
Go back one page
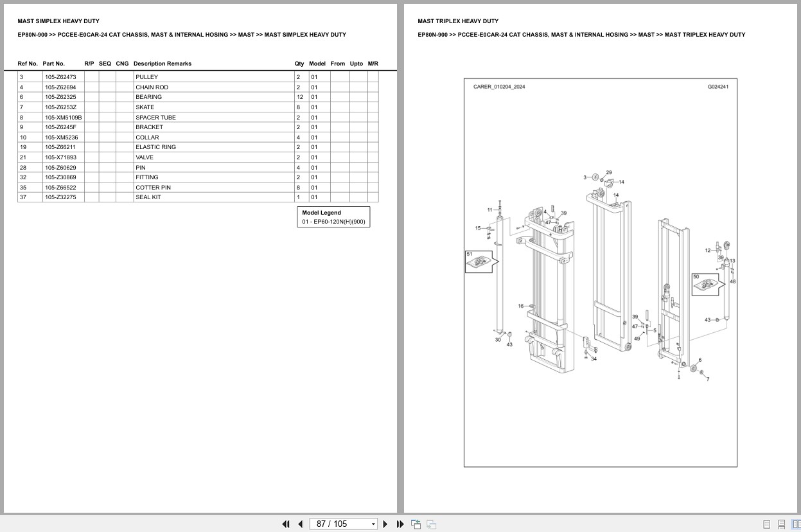[x=300, y=524]
